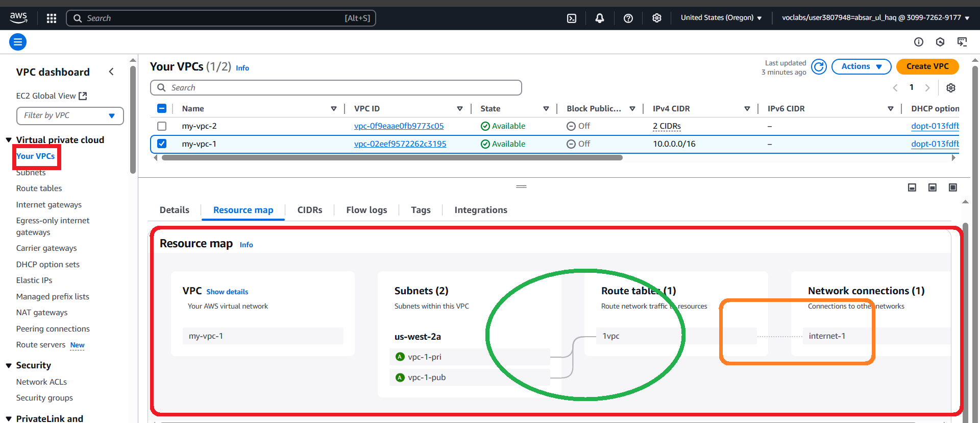The image size is (980, 423).
Task: Select vpc-1-pub subnet in resource map
Action: click(x=470, y=378)
